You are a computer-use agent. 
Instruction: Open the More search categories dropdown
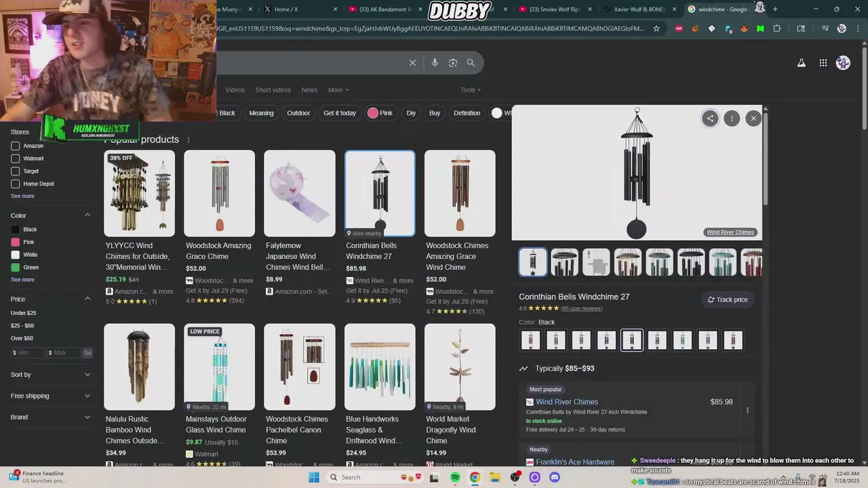[338, 90]
